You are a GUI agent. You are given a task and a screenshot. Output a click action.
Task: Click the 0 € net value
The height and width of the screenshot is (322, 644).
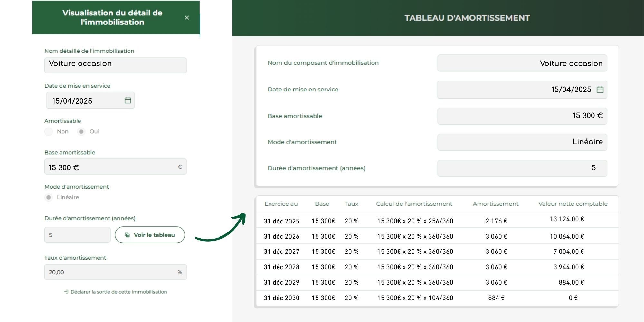pos(573,298)
